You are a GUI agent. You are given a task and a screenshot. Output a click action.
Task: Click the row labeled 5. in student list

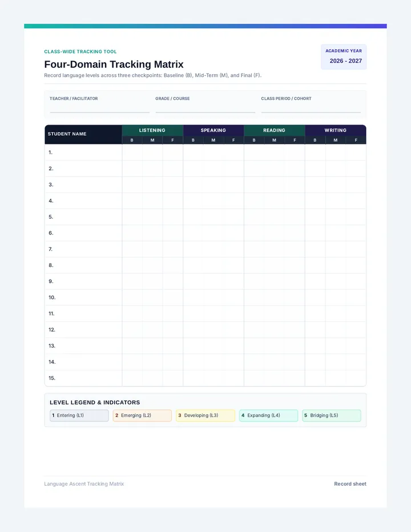coord(205,217)
